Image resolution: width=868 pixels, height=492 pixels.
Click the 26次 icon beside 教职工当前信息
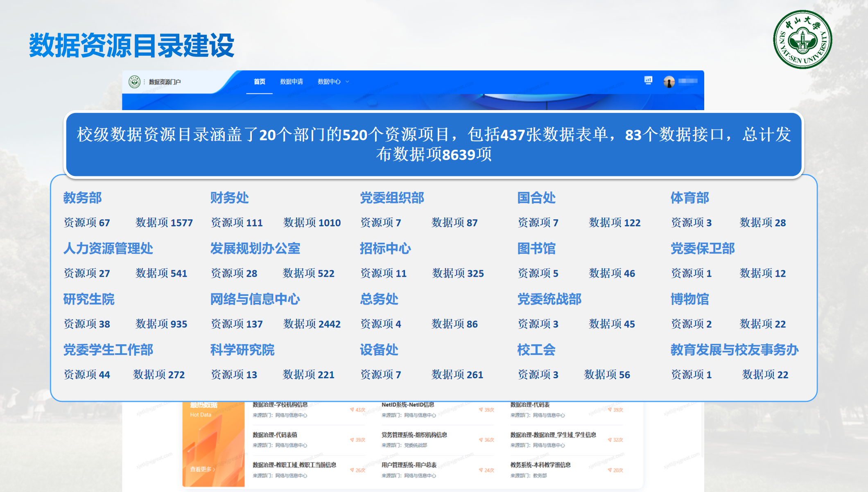pyautogui.click(x=352, y=470)
